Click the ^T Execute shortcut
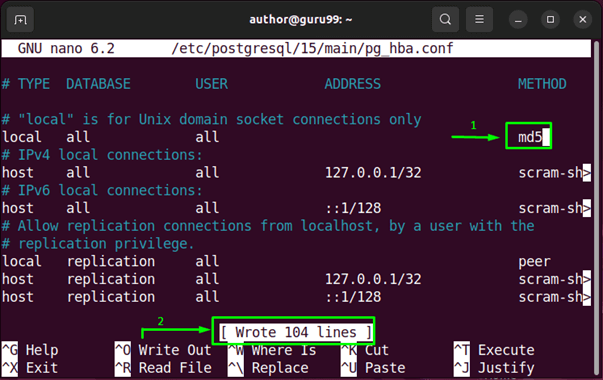603x380 pixels. [x=494, y=350]
